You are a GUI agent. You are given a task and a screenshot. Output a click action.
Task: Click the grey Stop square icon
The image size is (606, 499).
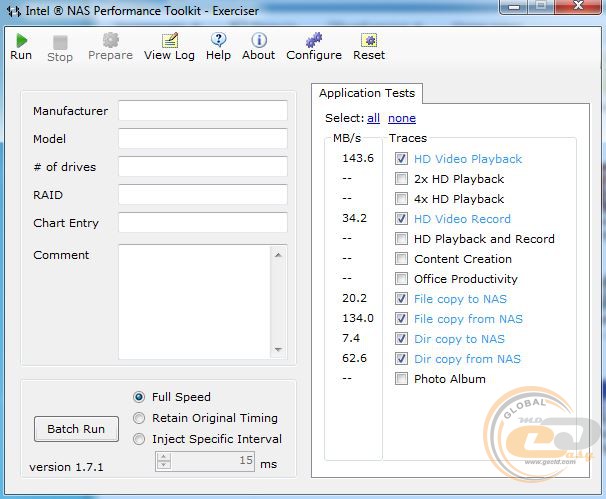pos(60,42)
